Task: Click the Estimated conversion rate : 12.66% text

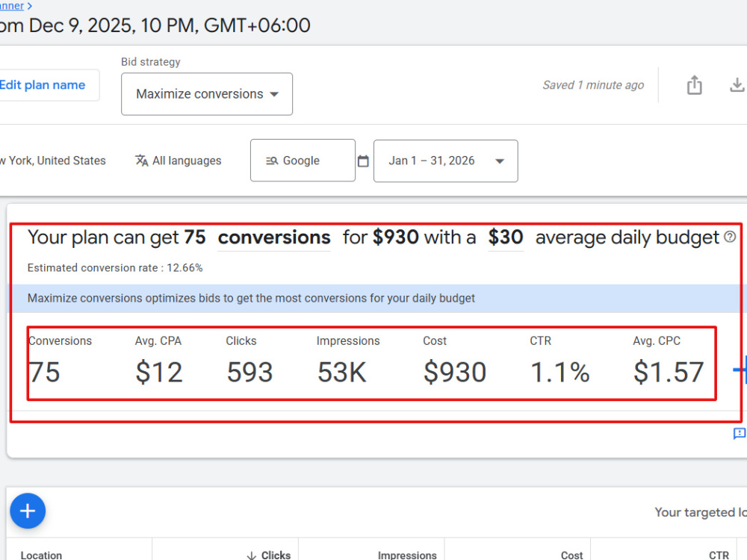Action: [x=115, y=267]
